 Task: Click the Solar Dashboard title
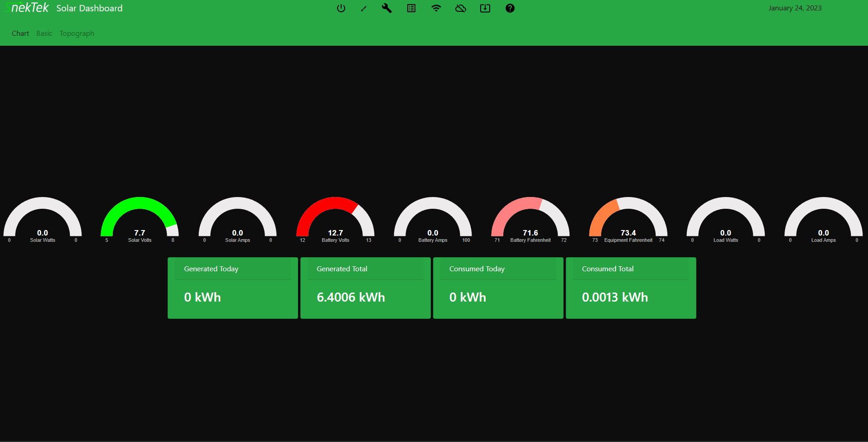point(89,8)
